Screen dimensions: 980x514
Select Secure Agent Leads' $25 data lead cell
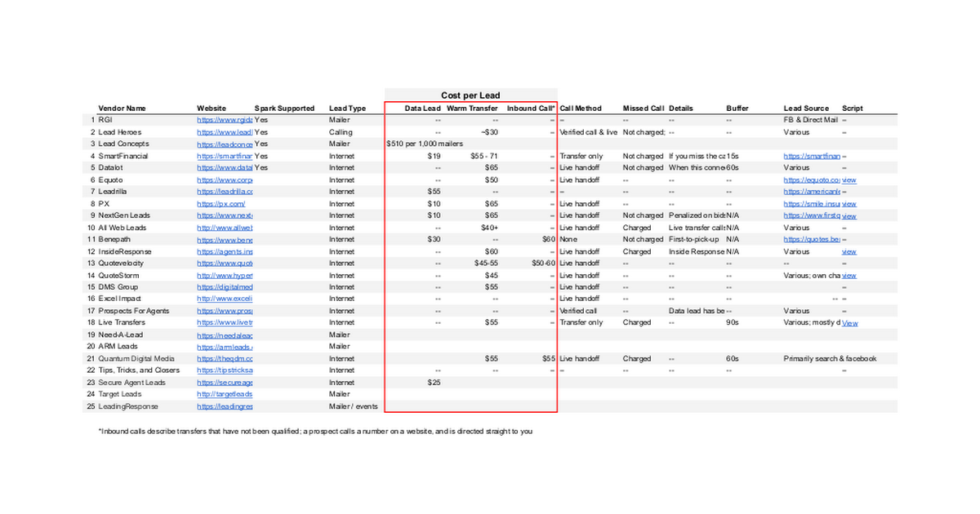coord(434,383)
